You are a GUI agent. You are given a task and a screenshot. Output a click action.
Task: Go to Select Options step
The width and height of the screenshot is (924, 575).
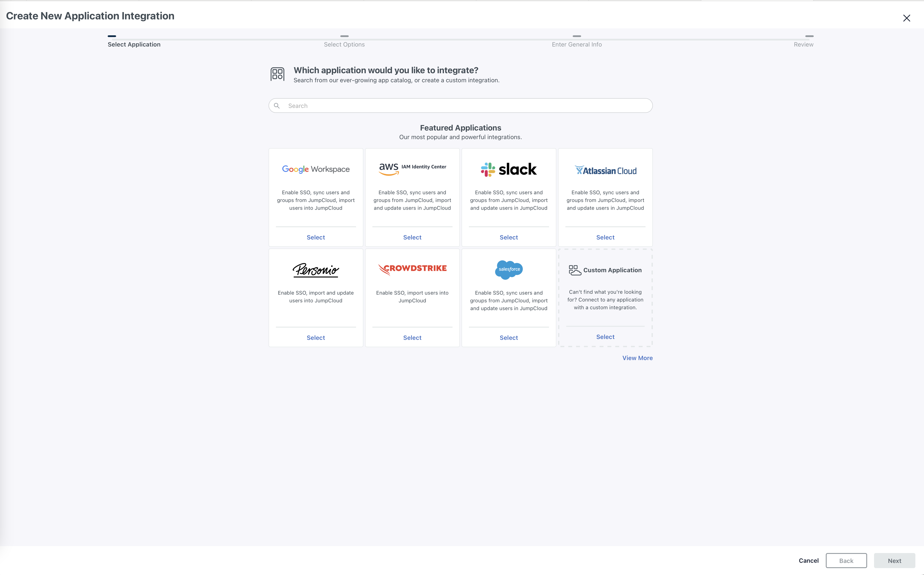click(344, 45)
